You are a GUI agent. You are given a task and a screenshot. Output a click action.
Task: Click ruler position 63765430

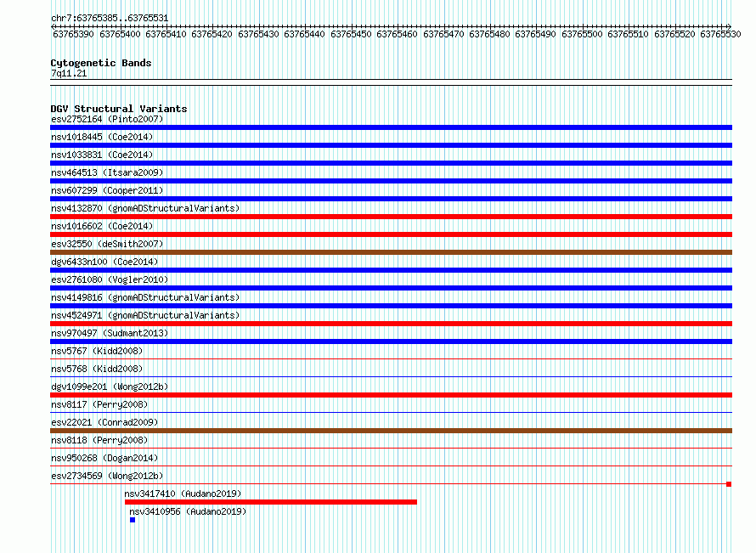[258, 34]
